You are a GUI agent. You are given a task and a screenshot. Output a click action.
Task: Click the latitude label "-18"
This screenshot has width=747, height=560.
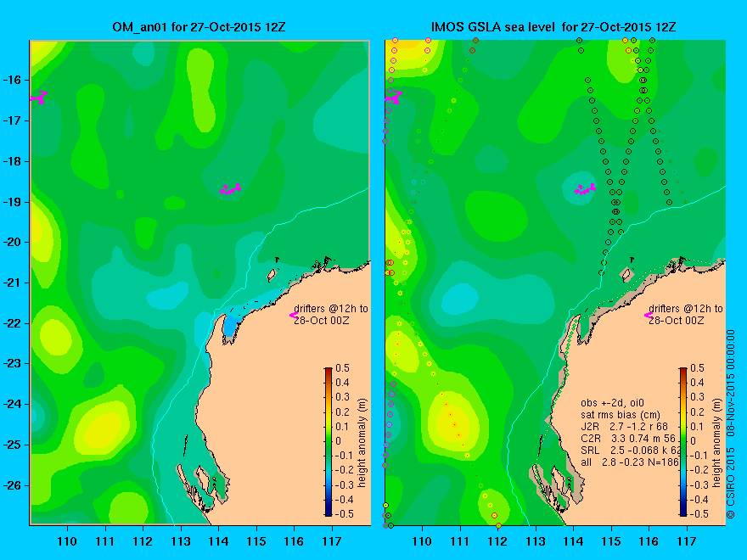tap(13, 161)
